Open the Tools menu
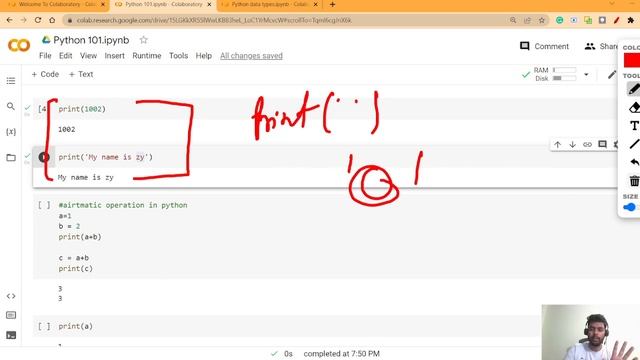The image size is (640, 360). coord(178,56)
